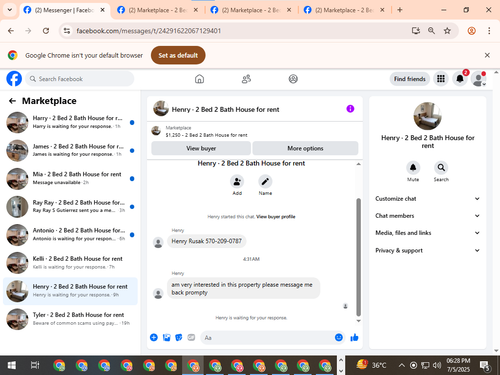The height and width of the screenshot is (375, 500).
Task: Open conversation information purple icon
Action: click(x=350, y=109)
